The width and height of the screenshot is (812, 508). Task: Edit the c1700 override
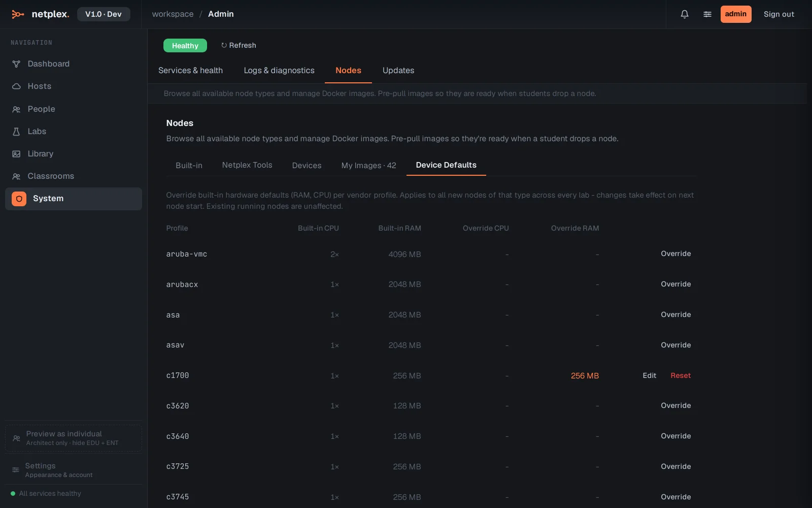650,375
